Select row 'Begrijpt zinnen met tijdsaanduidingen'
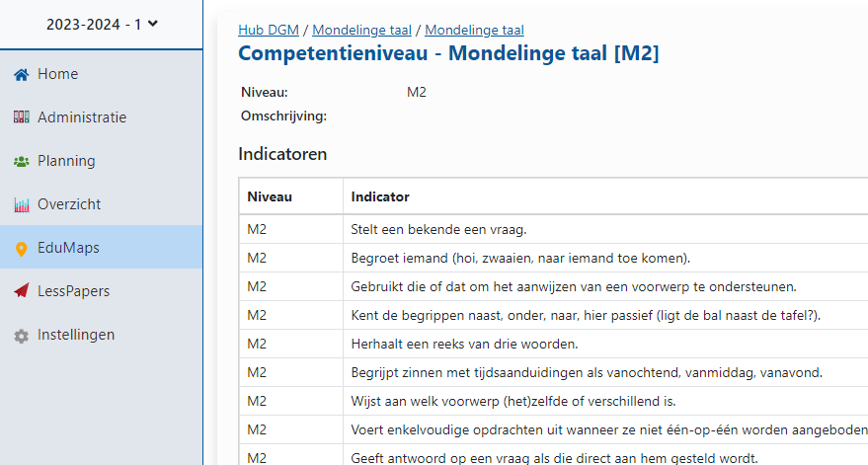 point(554,372)
